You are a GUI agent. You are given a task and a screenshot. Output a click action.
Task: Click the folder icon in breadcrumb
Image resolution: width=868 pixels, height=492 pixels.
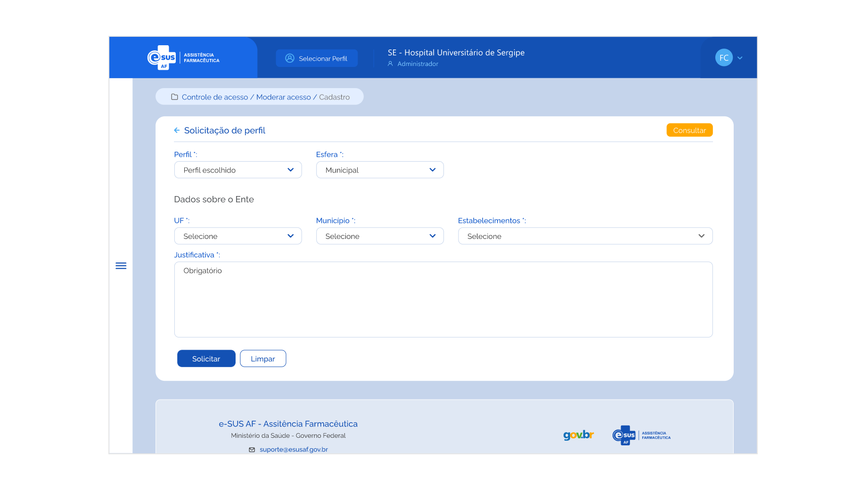click(x=174, y=97)
